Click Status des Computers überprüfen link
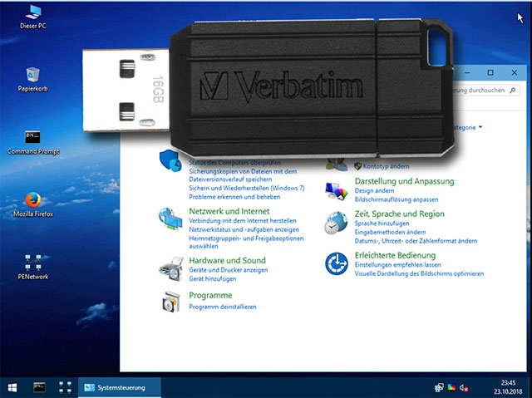Image resolution: width=532 pixels, height=398 pixels. [234, 163]
